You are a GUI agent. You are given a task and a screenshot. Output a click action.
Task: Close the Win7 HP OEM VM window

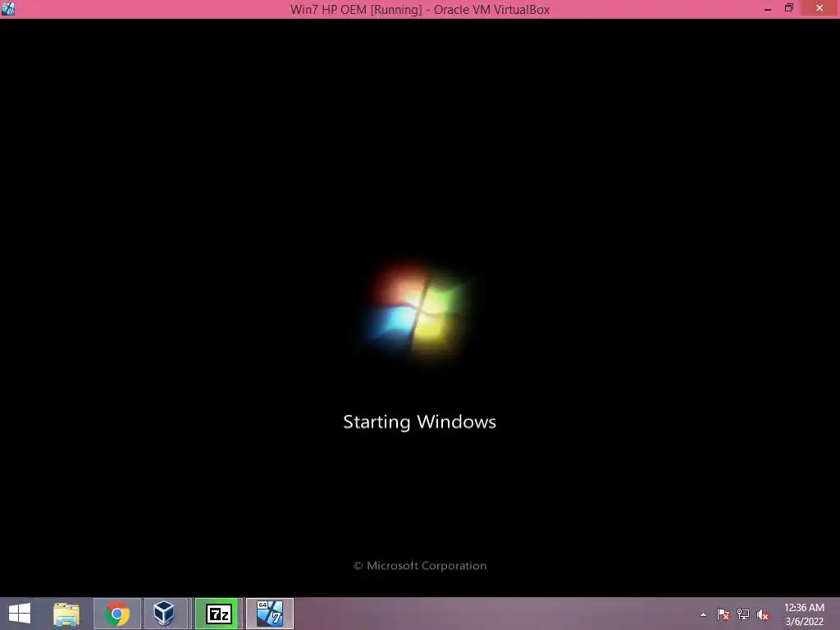(819, 8)
